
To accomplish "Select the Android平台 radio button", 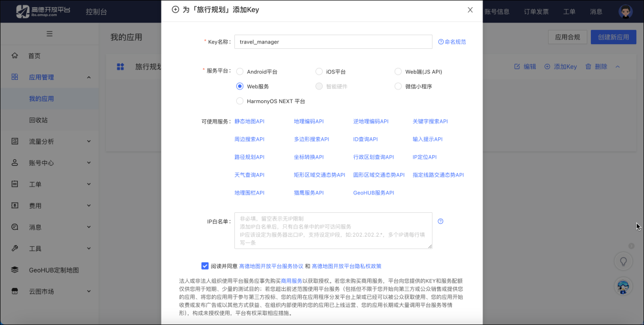I will point(240,72).
